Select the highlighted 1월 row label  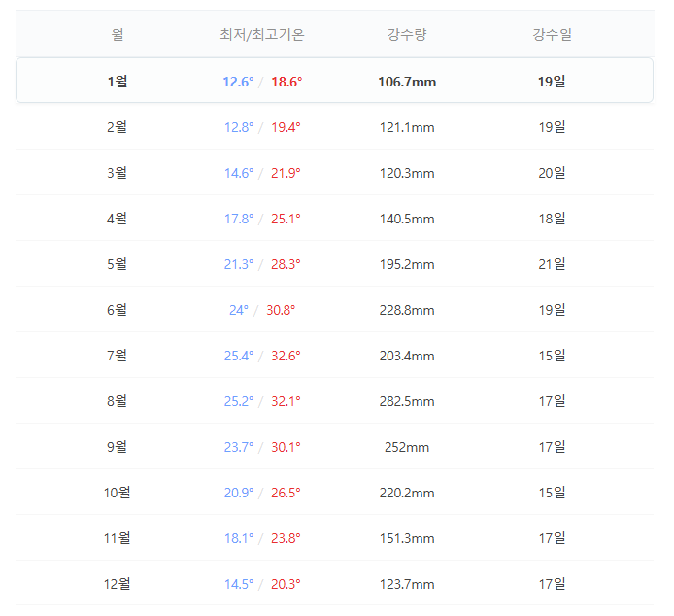[118, 82]
